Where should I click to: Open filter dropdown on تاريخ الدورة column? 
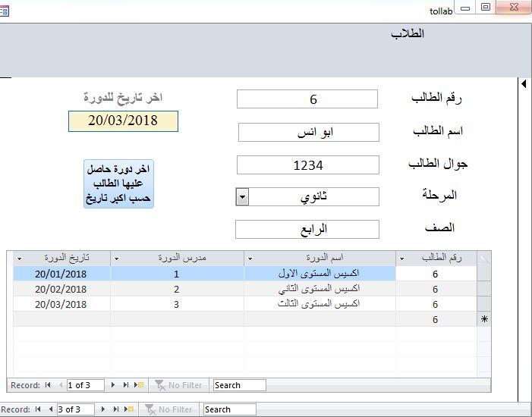(x=20, y=259)
